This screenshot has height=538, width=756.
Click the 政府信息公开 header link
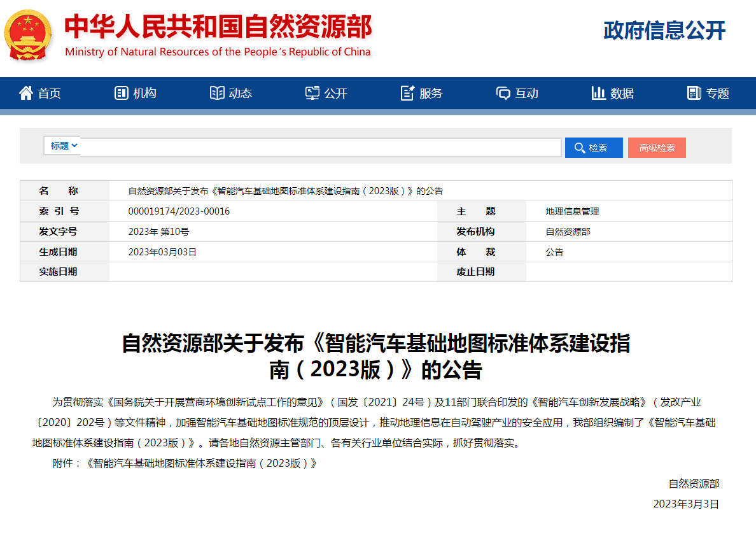click(664, 31)
